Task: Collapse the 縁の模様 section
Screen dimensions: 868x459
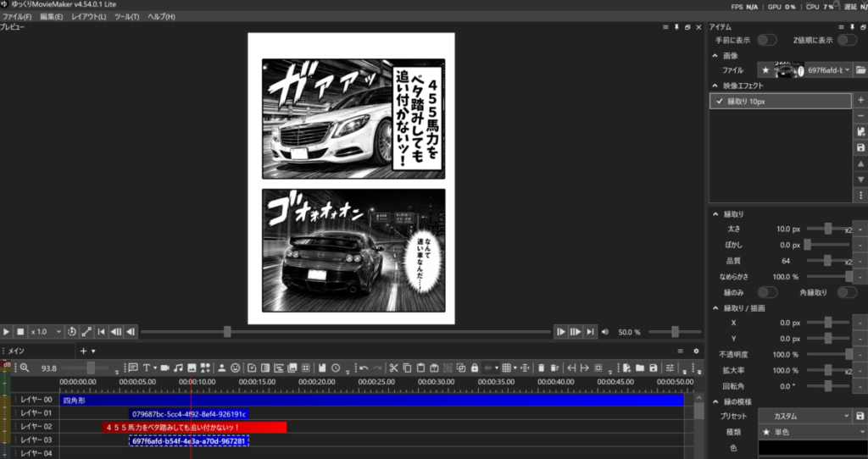Action: tap(715, 402)
